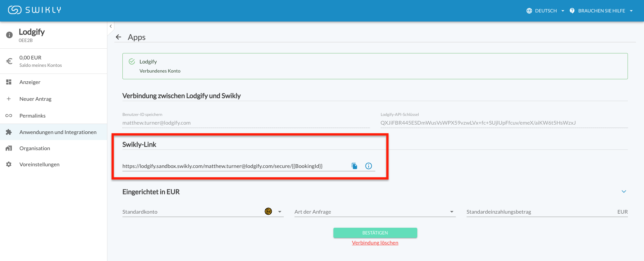
Task: Collapse the Eingerichtet in EUR section
Action: [x=624, y=191]
